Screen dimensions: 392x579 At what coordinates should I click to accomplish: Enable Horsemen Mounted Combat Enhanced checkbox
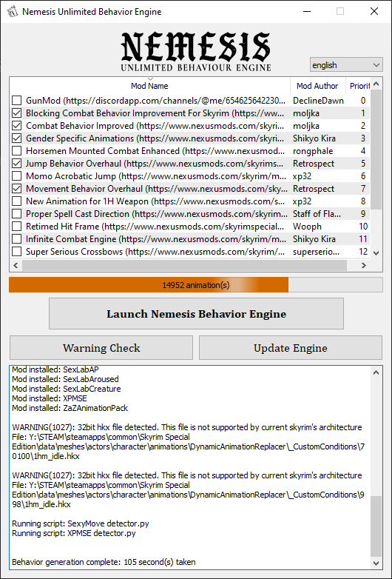click(16, 150)
